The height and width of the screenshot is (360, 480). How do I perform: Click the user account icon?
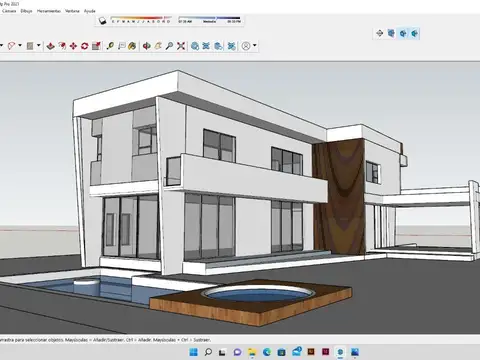point(246,46)
